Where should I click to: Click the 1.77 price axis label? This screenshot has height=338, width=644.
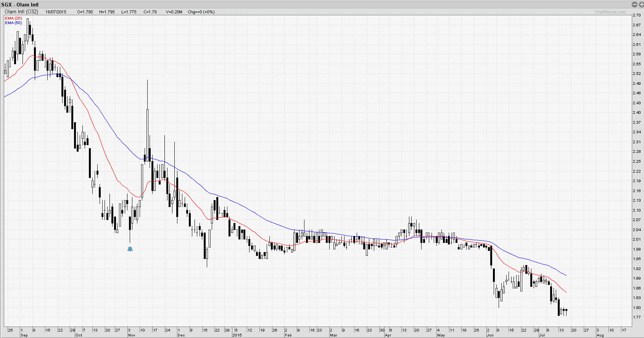[636, 317]
